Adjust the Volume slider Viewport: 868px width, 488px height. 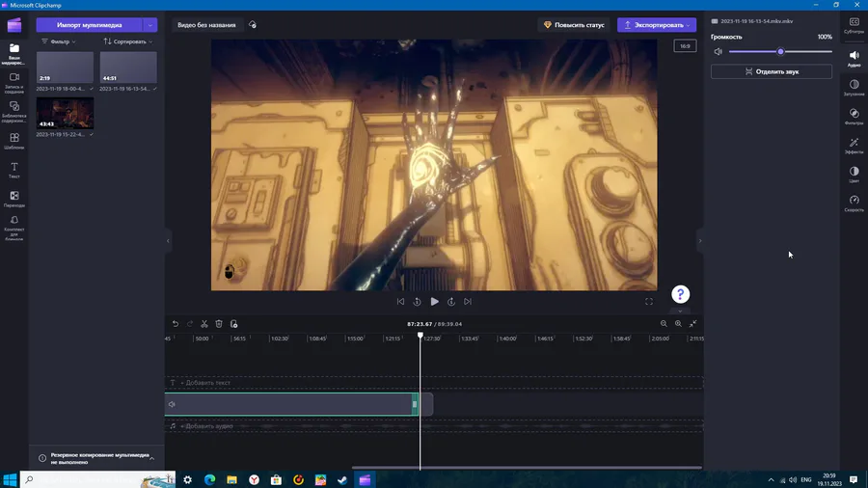780,51
